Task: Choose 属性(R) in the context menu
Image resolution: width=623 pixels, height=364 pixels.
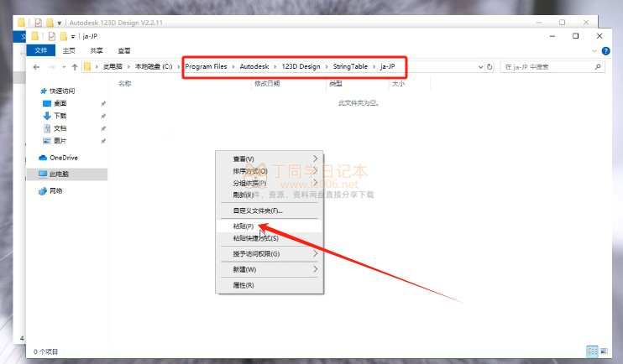Action: (270, 285)
